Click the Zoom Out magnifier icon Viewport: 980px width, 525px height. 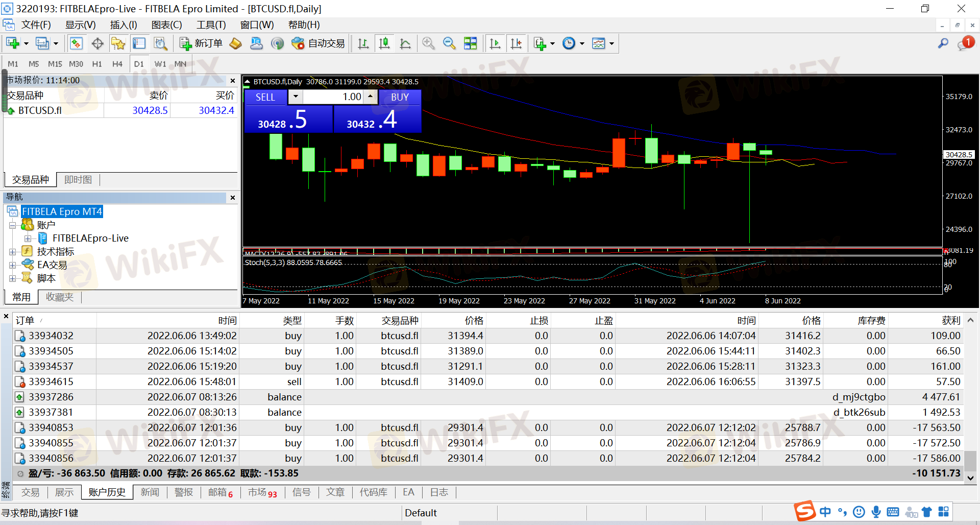click(x=449, y=44)
